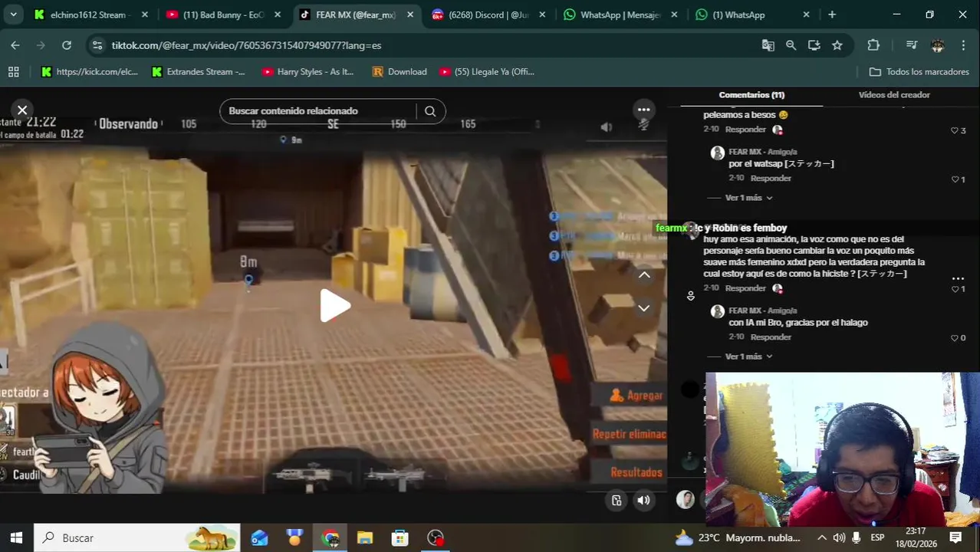980x552 pixels.
Task: Go to the next video arrow
Action: (644, 307)
